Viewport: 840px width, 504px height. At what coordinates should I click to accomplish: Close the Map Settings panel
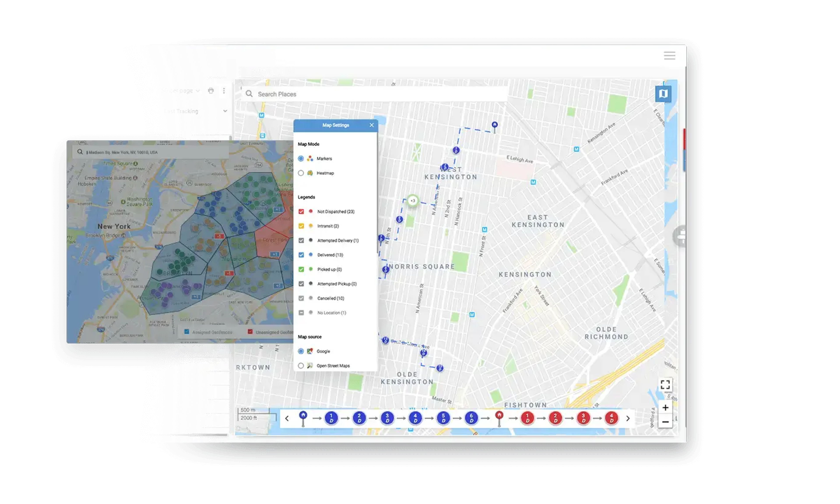(371, 125)
